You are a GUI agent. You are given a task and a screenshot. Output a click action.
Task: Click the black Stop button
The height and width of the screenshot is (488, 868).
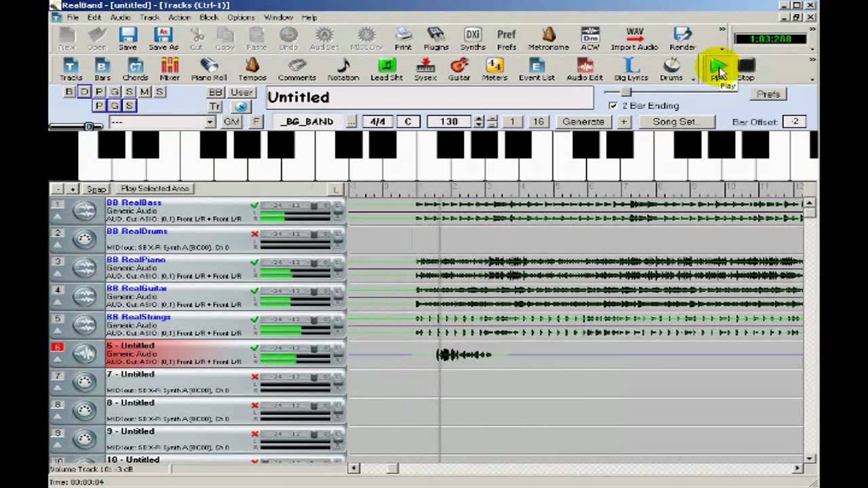tap(746, 68)
